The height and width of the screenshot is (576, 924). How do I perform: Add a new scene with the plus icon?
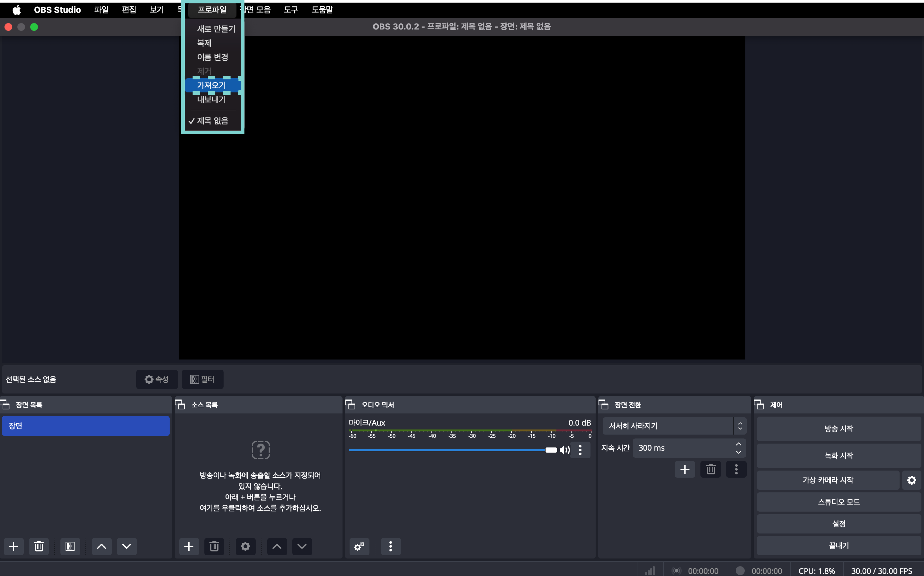[14, 546]
